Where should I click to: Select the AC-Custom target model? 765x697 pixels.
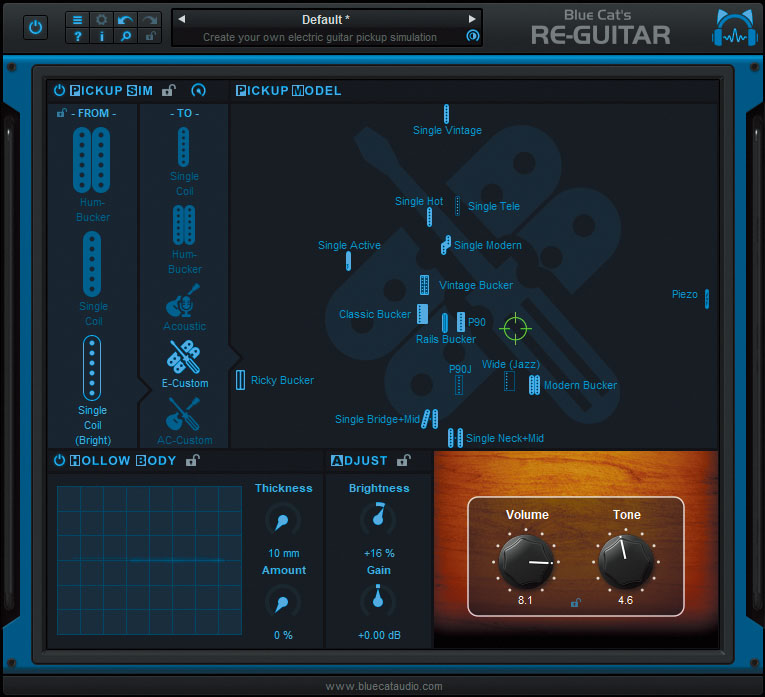click(184, 421)
